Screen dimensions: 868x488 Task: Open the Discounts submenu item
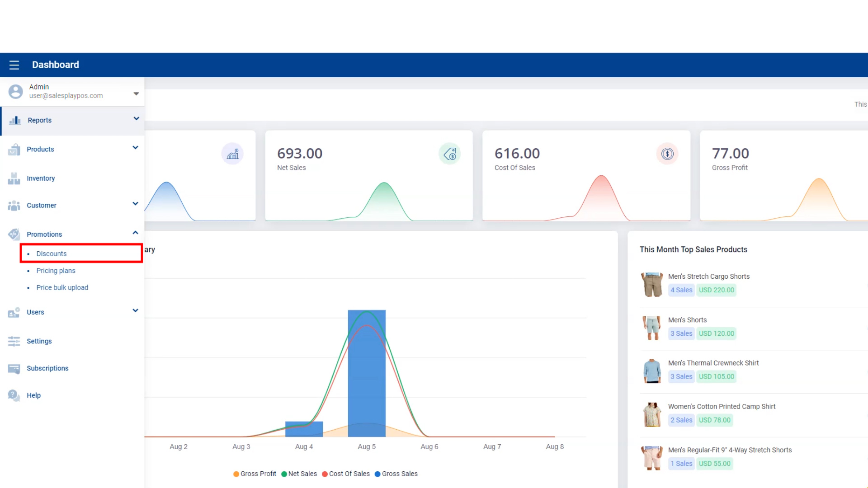(52, 253)
